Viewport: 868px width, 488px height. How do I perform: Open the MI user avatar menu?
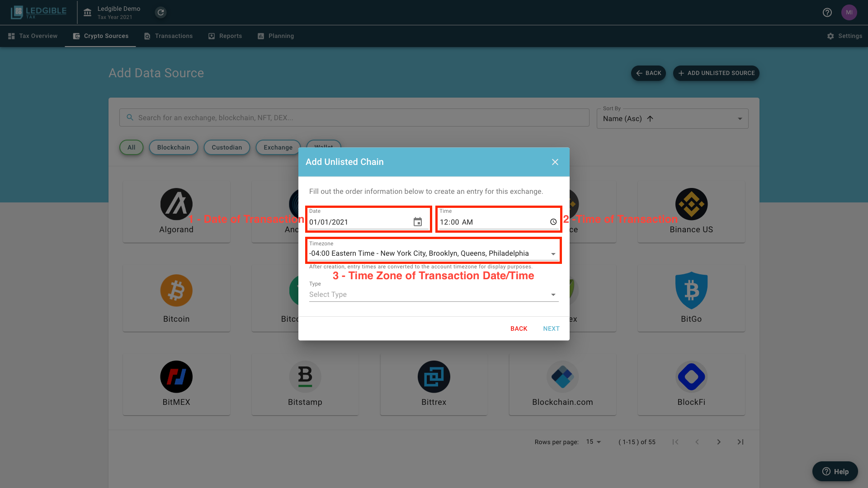click(849, 12)
